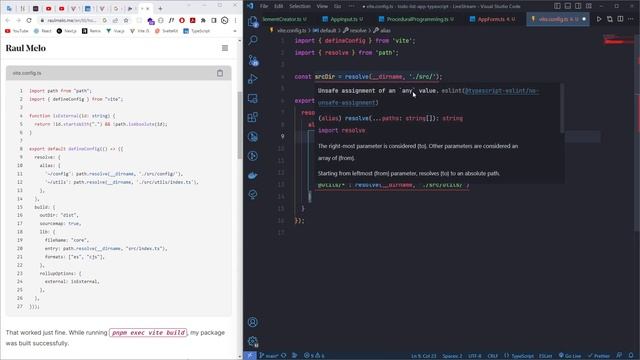Reload the page in the browser

coord(29,20)
